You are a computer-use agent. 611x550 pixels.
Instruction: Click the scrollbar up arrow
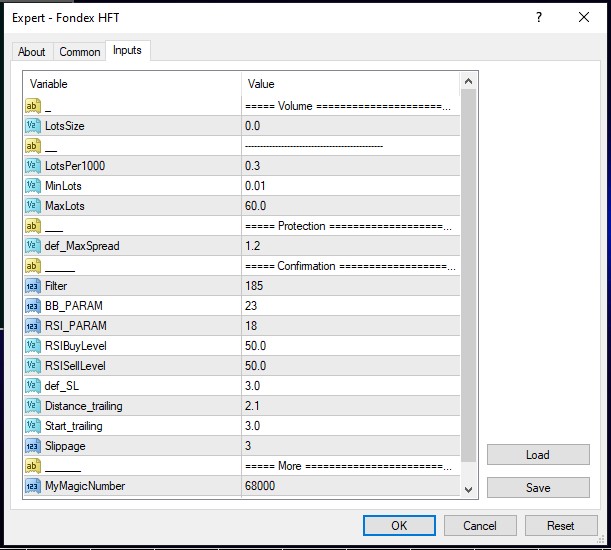click(468, 81)
